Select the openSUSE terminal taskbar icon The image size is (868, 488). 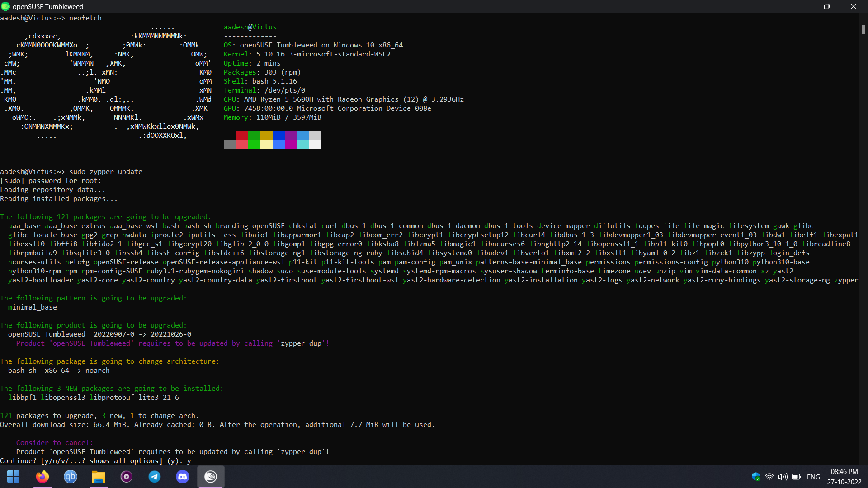[x=211, y=477]
